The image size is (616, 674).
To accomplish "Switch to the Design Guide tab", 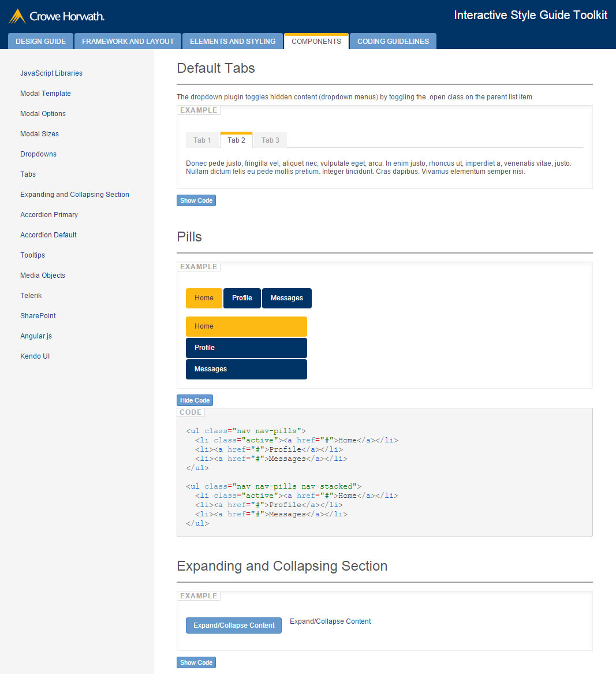I will tap(40, 41).
